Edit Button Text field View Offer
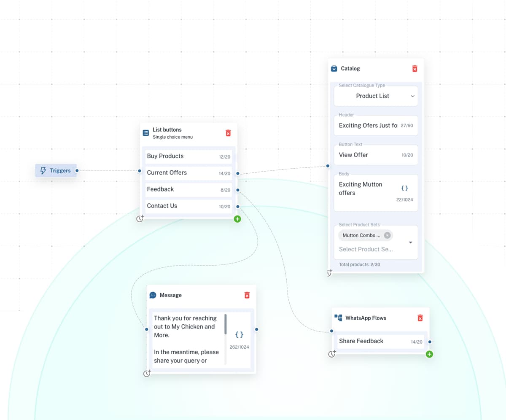Screen dimensions: 506x420 (x=376, y=155)
